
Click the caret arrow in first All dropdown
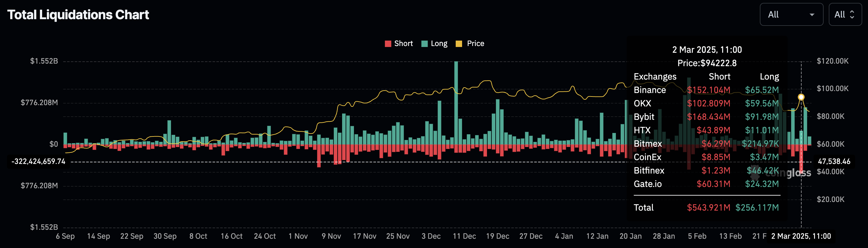[812, 15]
